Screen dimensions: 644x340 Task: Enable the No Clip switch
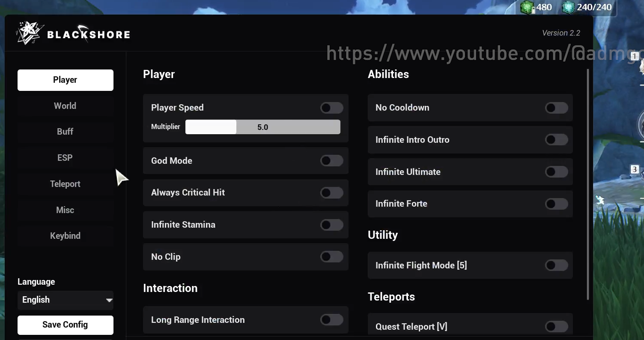pyautogui.click(x=331, y=257)
